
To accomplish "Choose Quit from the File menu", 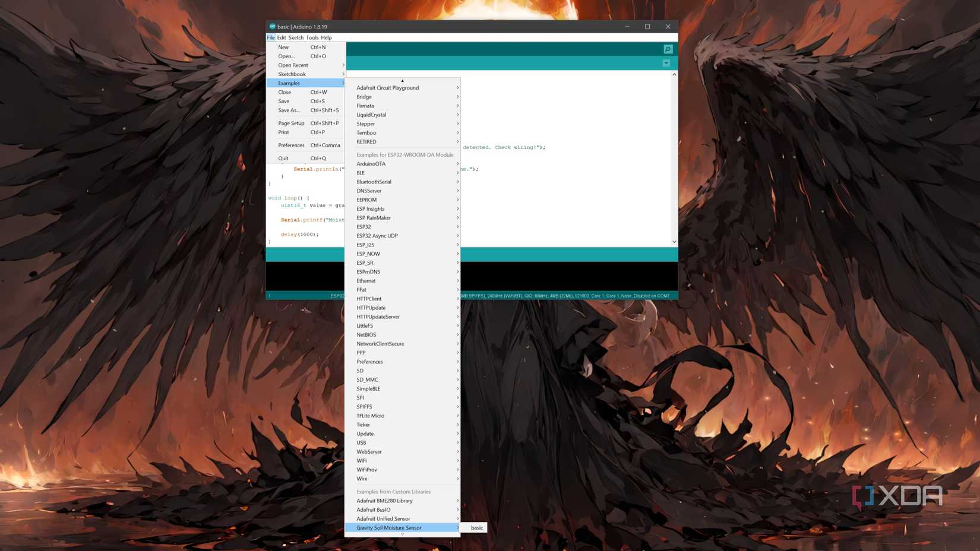I will pos(306,159).
